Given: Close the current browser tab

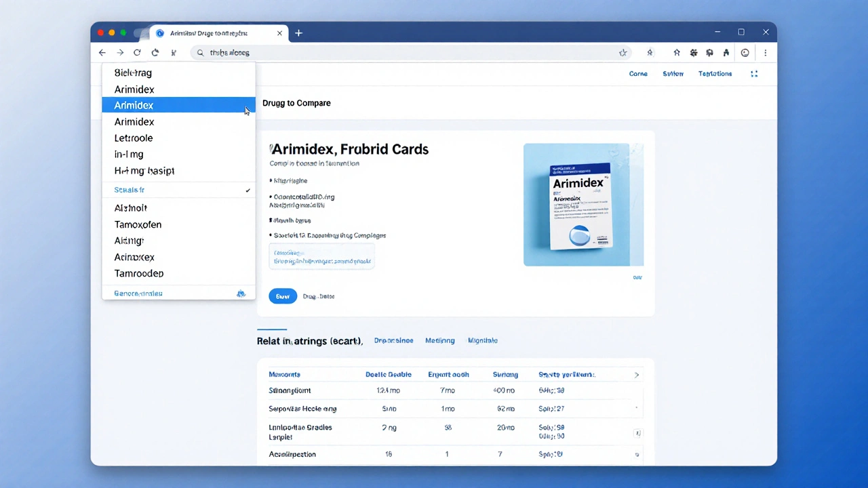Looking at the screenshot, I should coord(280,33).
